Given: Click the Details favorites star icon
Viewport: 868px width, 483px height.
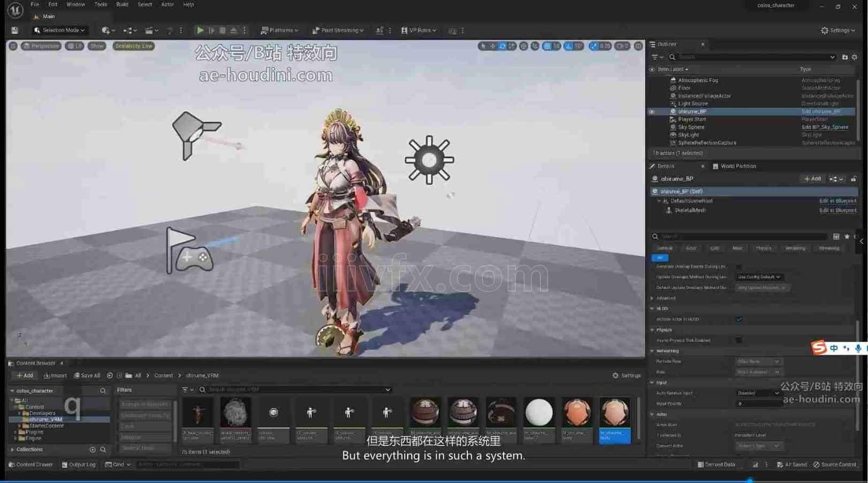Looking at the screenshot, I should point(847,236).
